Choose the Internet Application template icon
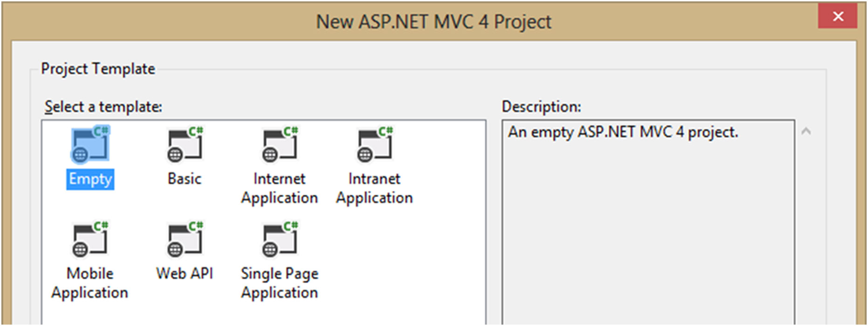868x326 pixels. click(x=280, y=145)
